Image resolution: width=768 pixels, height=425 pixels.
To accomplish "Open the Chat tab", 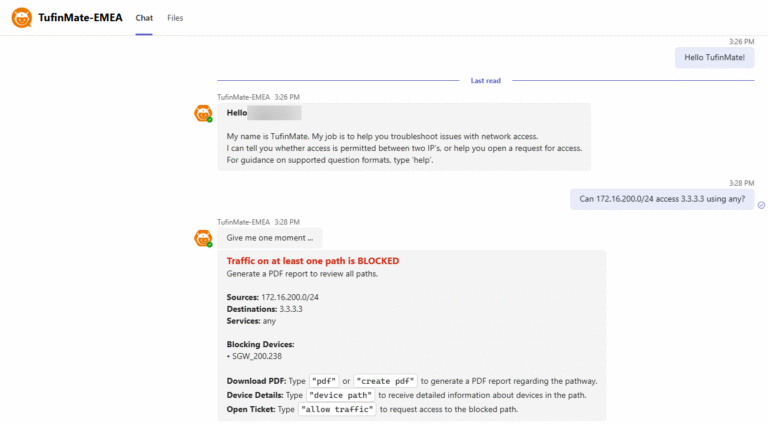I will pos(144,18).
